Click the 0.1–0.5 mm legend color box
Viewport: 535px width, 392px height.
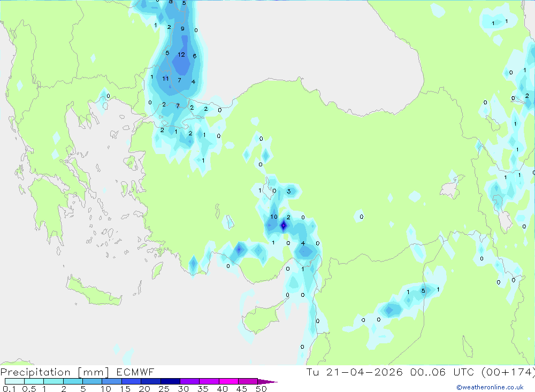[x=14, y=381]
